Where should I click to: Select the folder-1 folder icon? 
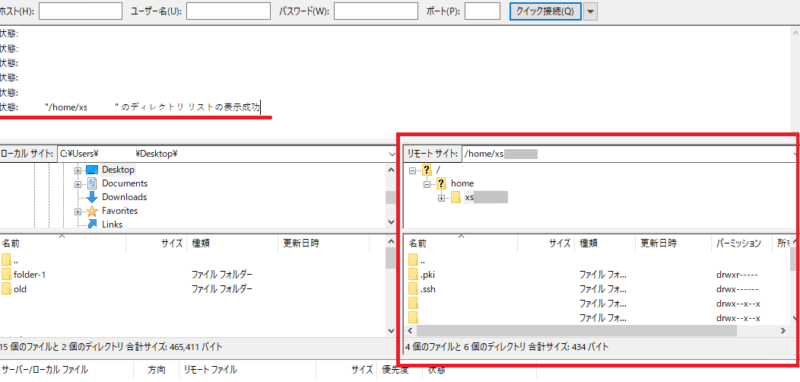6,274
